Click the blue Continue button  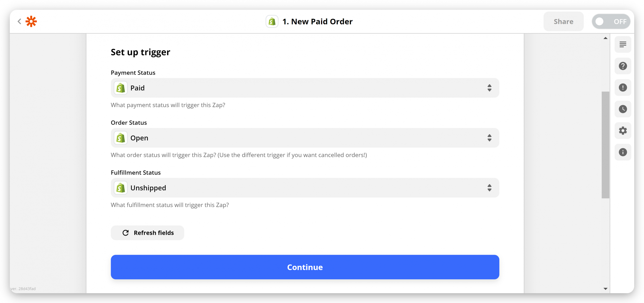pos(305,267)
